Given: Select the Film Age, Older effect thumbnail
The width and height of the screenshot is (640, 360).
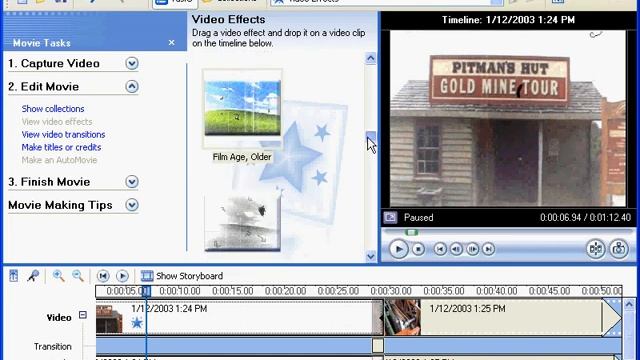Looking at the screenshot, I should (x=242, y=108).
